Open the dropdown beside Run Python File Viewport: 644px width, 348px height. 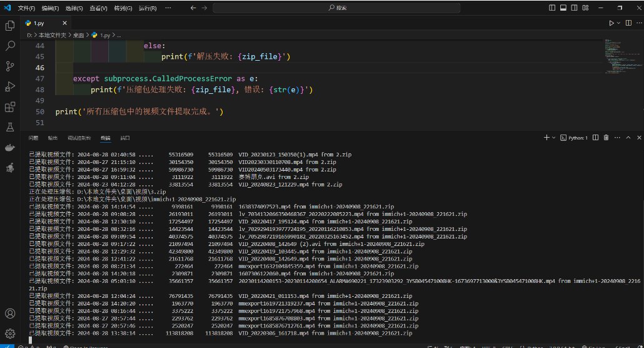click(x=619, y=23)
